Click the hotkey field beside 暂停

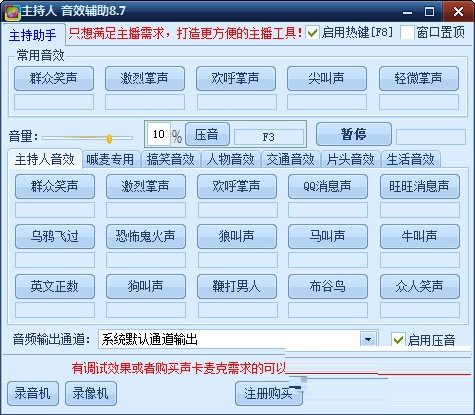(431, 137)
